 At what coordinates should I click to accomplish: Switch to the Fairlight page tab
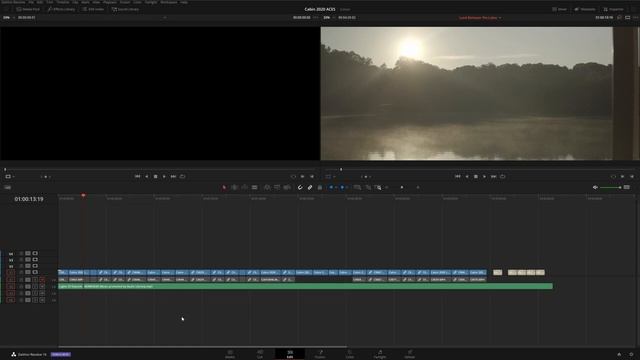click(380, 354)
